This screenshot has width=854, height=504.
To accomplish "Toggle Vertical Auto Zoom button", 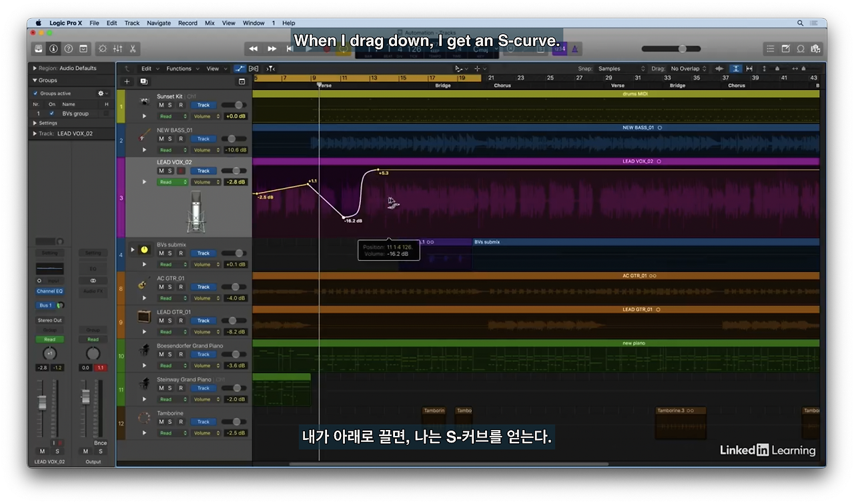I will [x=735, y=69].
